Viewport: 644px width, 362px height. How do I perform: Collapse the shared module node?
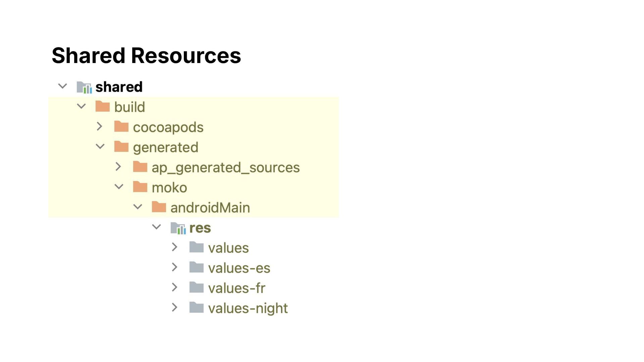63,86
